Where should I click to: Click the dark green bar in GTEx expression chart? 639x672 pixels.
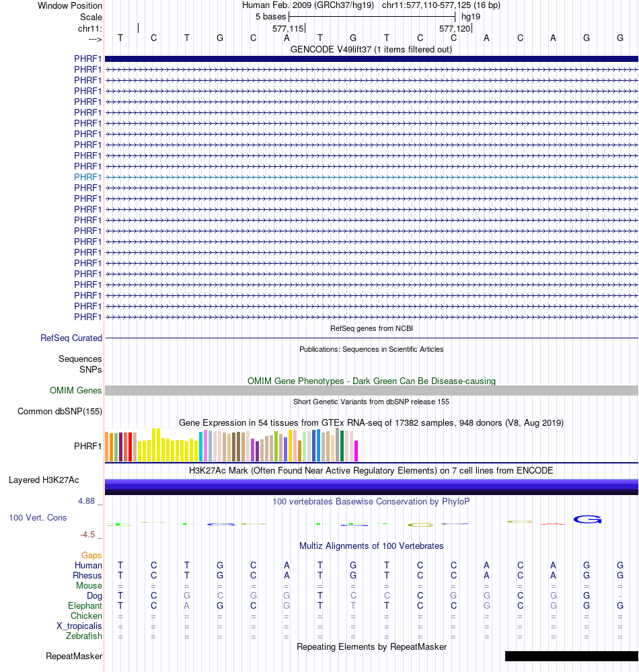(342, 446)
